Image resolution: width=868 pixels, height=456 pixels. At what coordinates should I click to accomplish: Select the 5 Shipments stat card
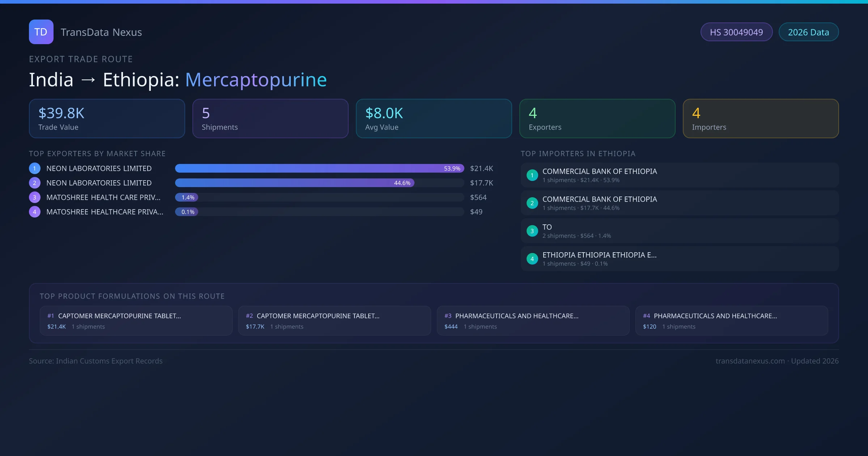[x=270, y=119]
